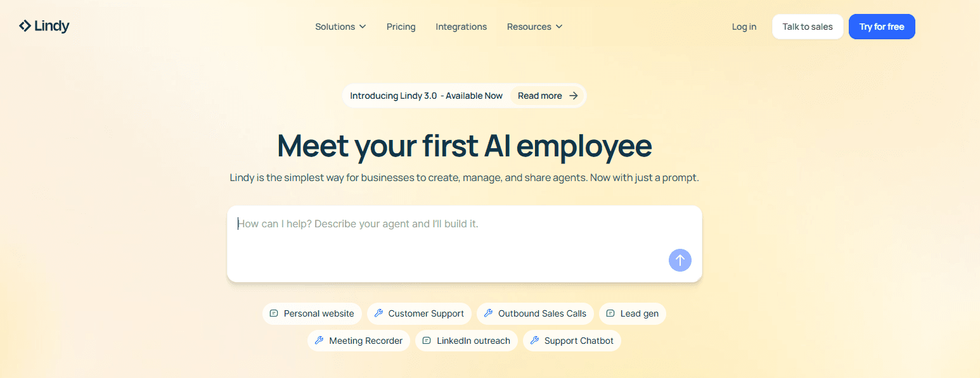The image size is (980, 378).
Task: Click the Outbound Sales Calls wrench icon
Action: tap(488, 313)
